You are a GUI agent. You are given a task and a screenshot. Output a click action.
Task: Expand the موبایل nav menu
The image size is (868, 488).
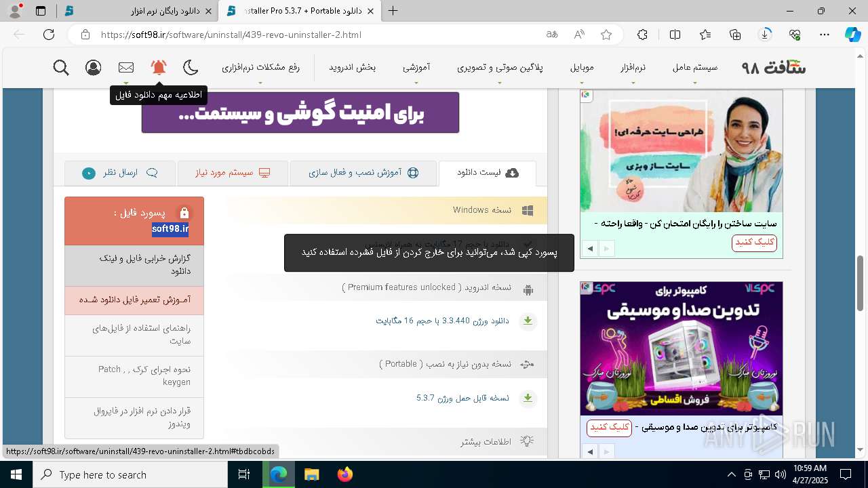coord(582,68)
